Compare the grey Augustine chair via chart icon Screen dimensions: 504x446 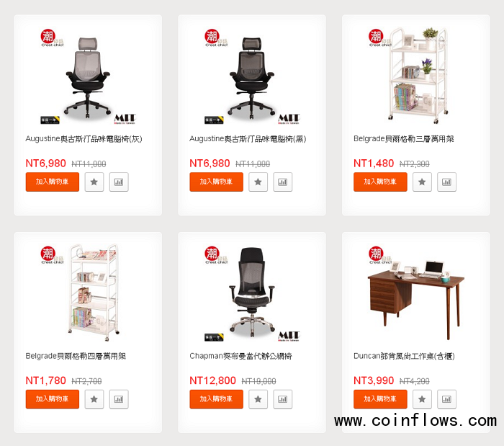(x=119, y=182)
